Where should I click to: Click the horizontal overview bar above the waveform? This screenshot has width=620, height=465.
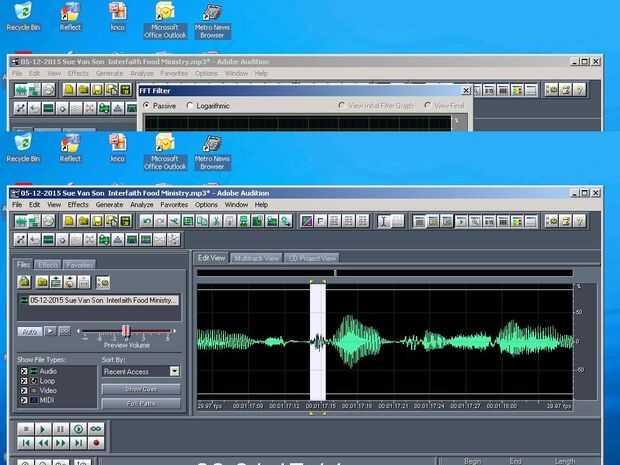tap(385, 272)
